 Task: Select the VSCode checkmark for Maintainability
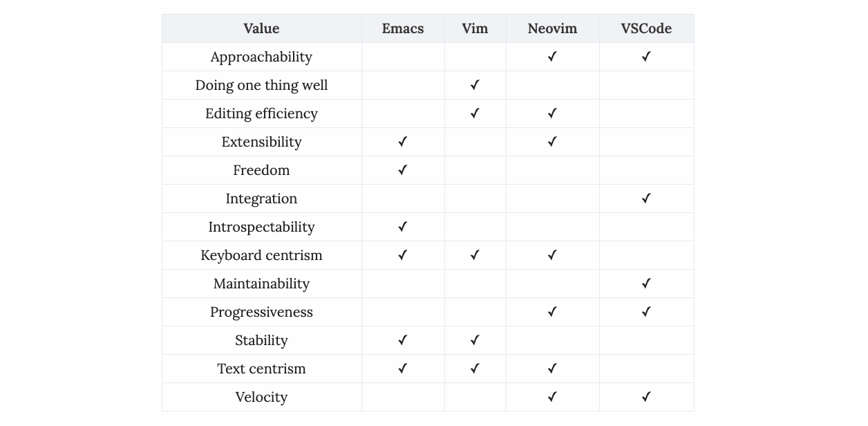coord(646,284)
